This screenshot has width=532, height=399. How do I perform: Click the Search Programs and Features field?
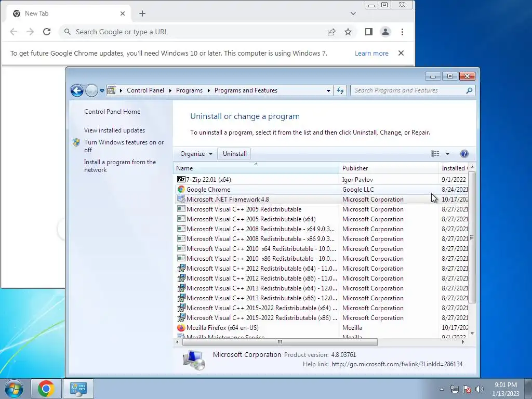408,90
